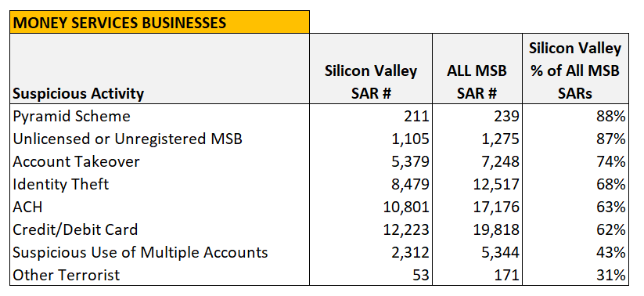644x296 pixels.
Task: Select the Pyramid Scheme row label
Action: [160, 117]
